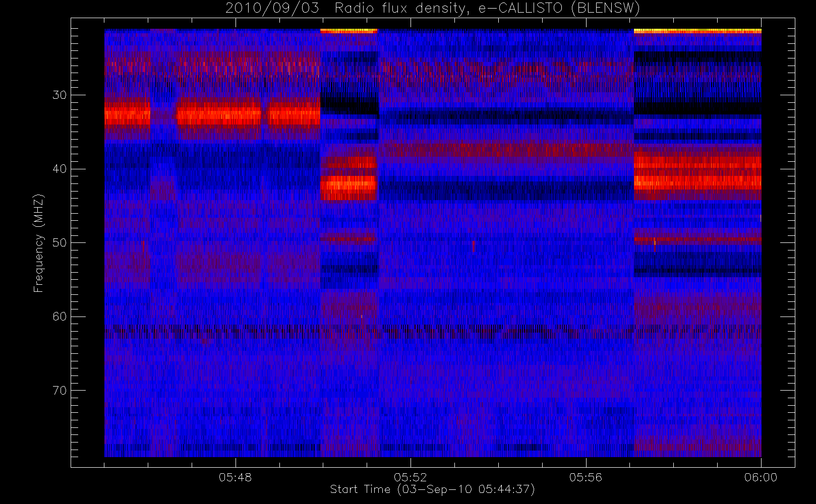
Task: Click the 05:52 time tick label
Action: [411, 477]
